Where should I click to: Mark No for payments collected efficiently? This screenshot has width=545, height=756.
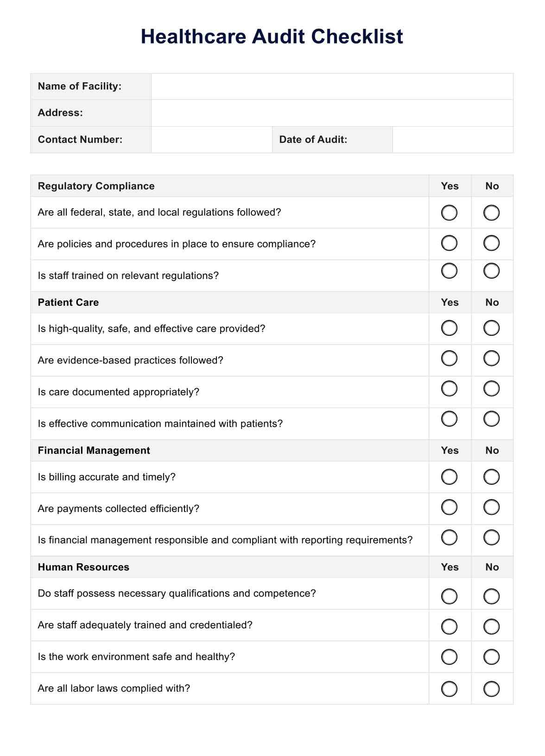491,507
